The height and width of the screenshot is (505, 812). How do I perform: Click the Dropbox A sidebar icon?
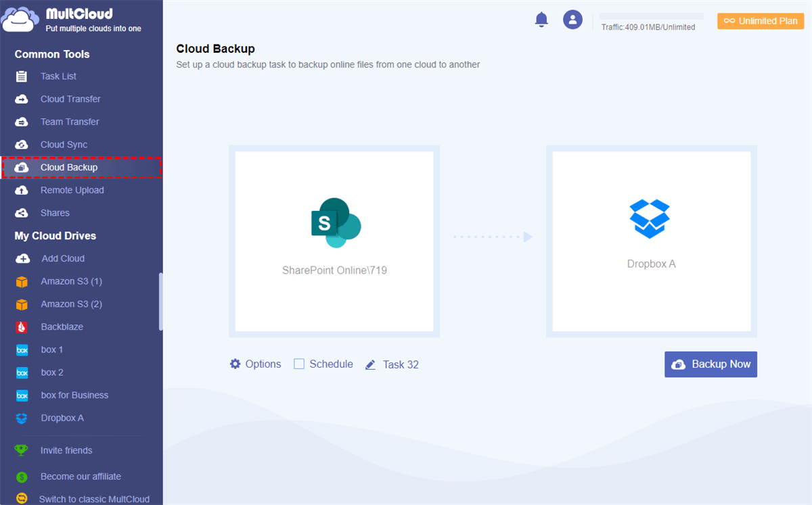(22, 418)
